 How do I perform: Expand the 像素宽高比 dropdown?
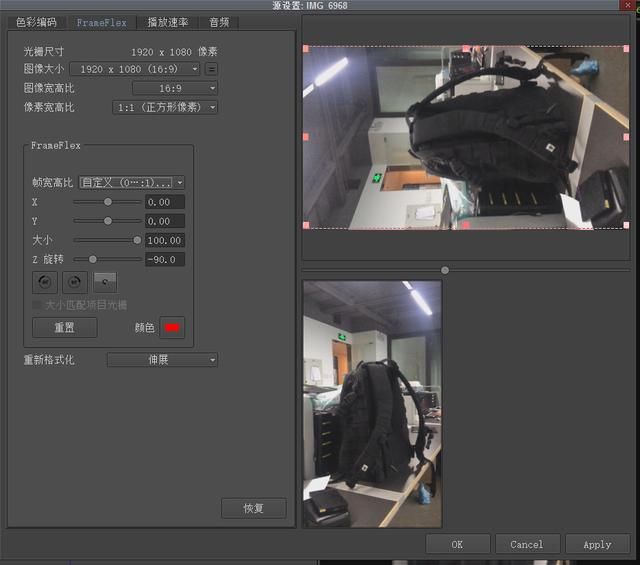point(165,107)
